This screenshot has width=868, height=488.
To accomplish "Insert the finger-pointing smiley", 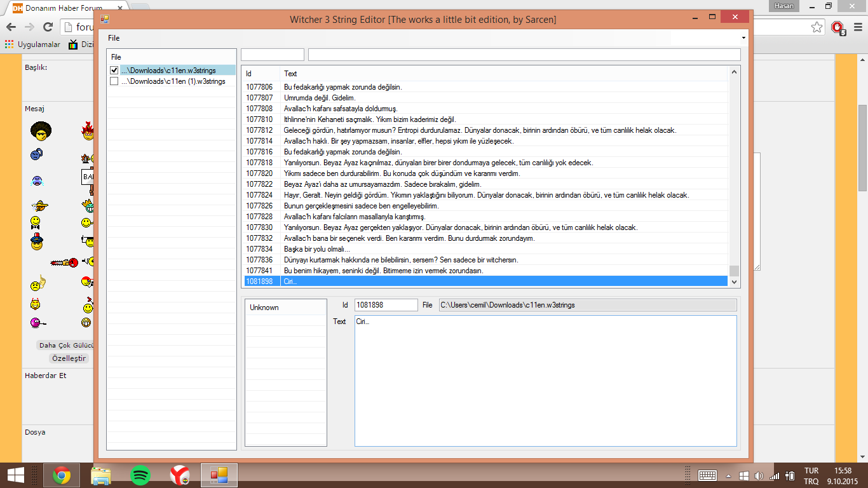I will pyautogui.click(x=38, y=283).
